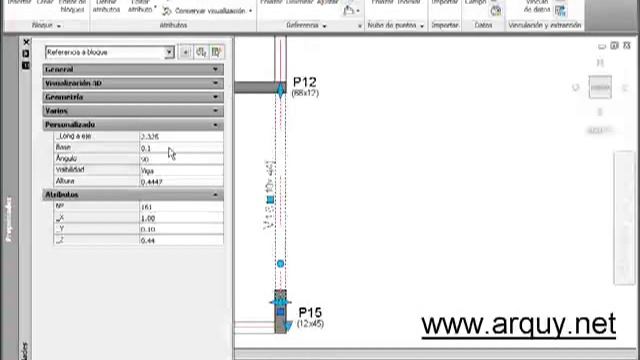Change the Visibilidad value 'Viga'

point(181,170)
